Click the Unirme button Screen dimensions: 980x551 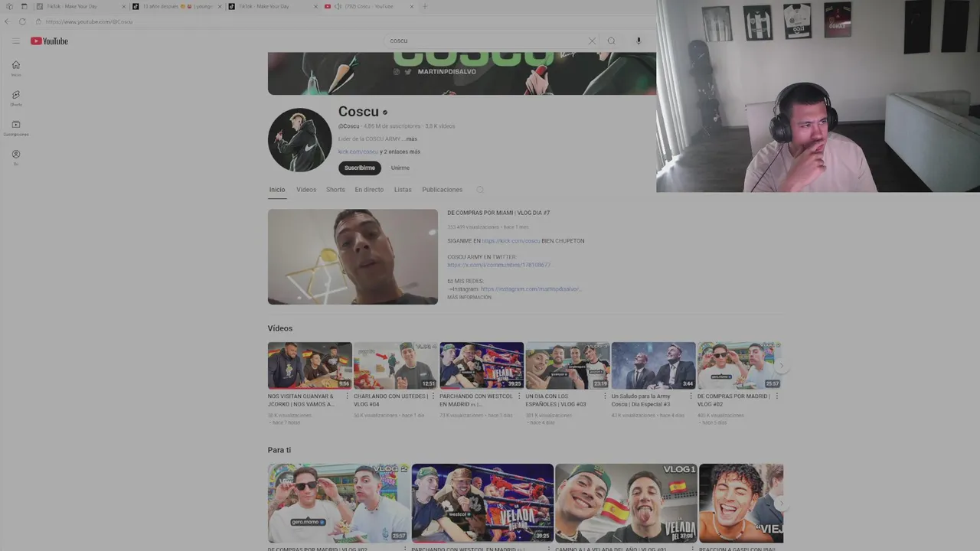coord(400,168)
